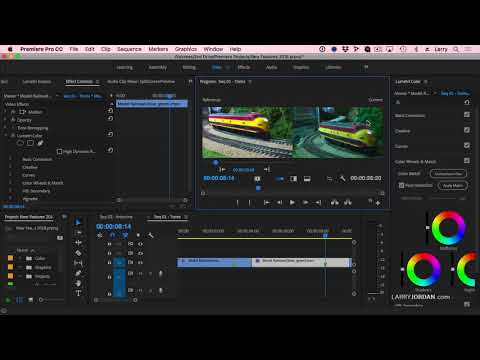This screenshot has height=360, width=480.
Task: Create ellipse mask under Lumetri Color effect
Action: 20,143
